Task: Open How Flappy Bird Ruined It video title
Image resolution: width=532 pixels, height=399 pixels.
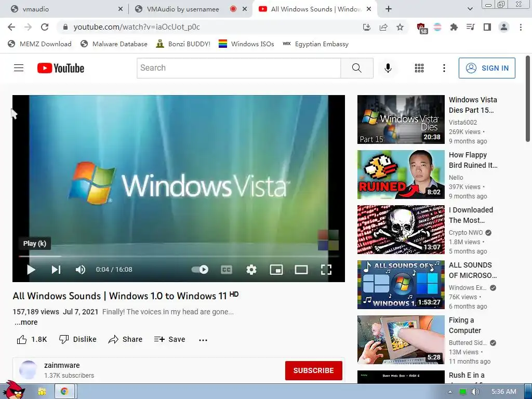Action: [473, 160]
